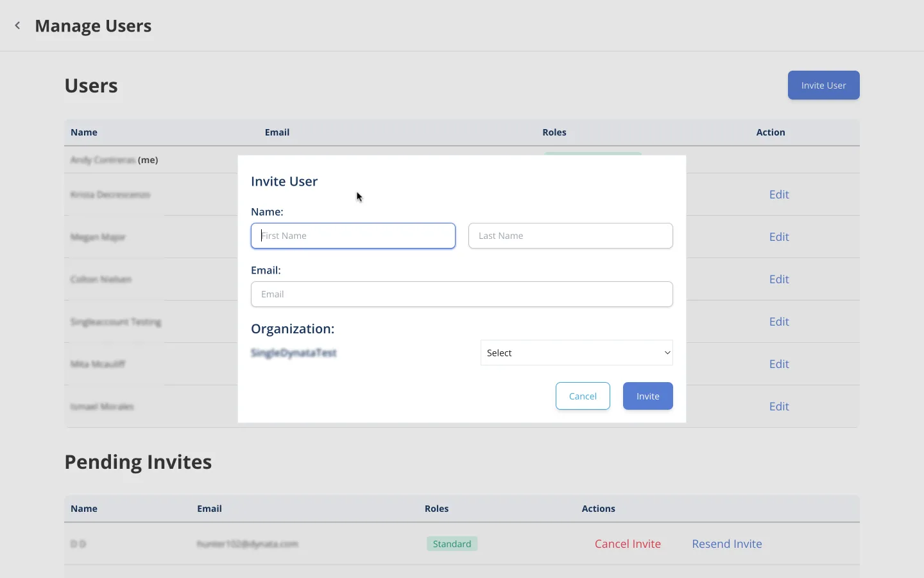The height and width of the screenshot is (578, 924).
Task: Open the organization role Select dropdown
Action: (x=576, y=353)
